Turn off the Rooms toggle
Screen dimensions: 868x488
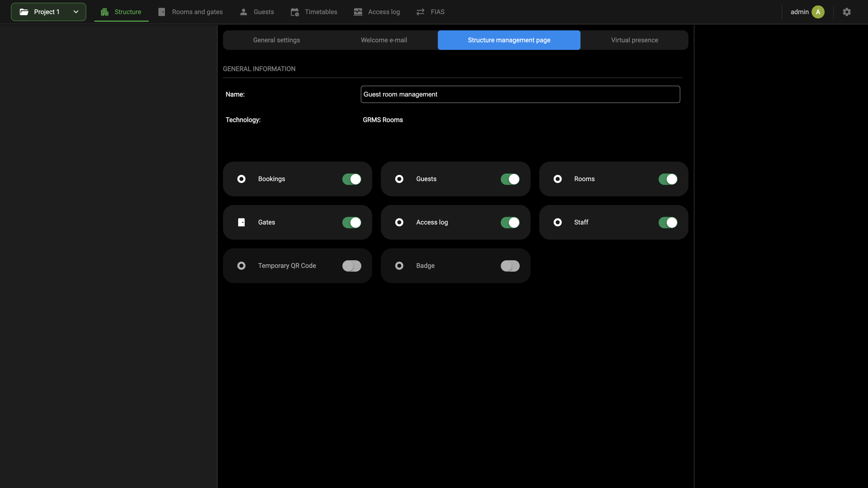(668, 179)
